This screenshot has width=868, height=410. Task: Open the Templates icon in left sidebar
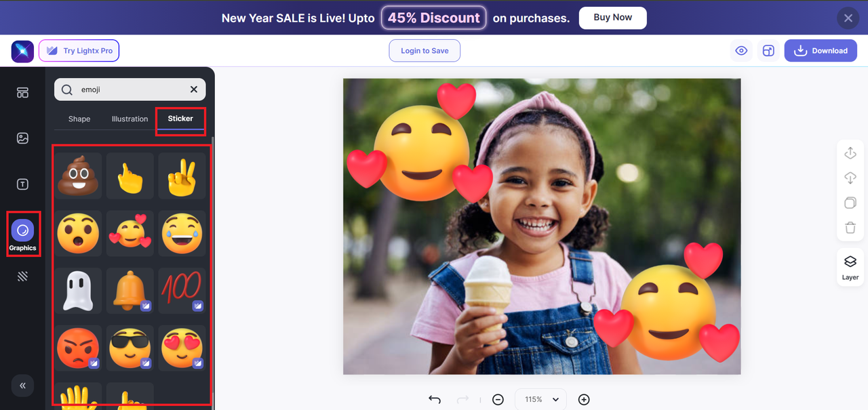pos(22,93)
